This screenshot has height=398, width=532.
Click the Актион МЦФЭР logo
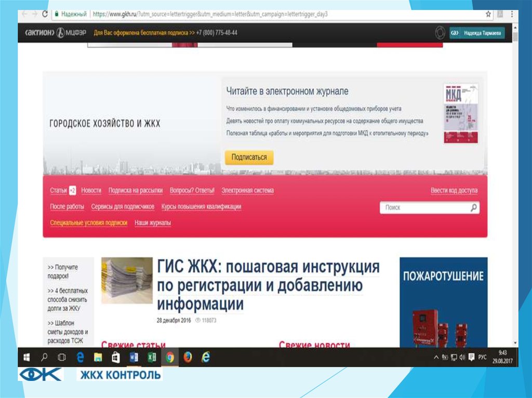[56, 33]
